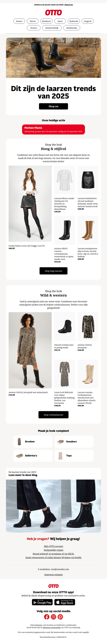Click the Shop nu button
Screen dimensions: 107x644
pos(53,106)
